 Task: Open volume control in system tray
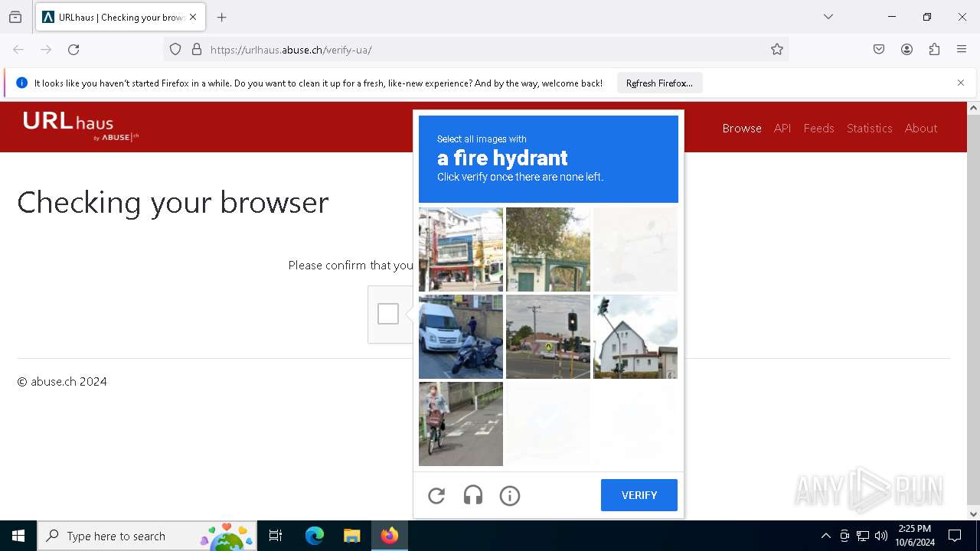[x=881, y=536]
